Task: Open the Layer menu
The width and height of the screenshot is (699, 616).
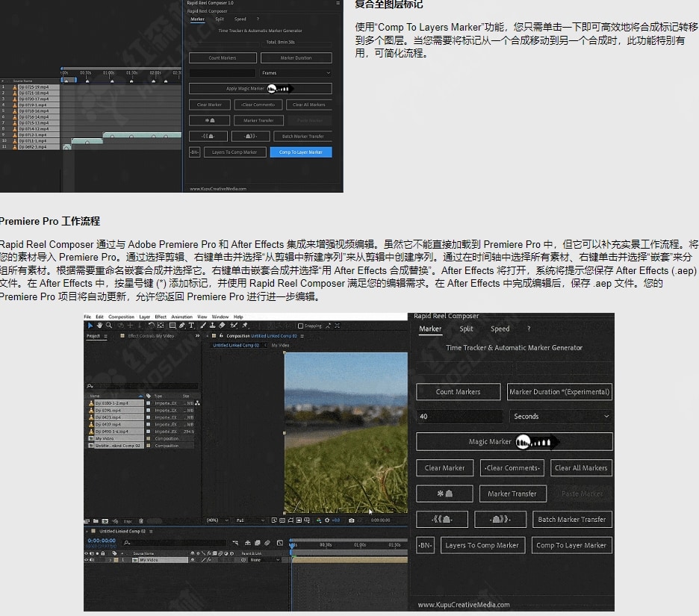Action: [x=145, y=317]
